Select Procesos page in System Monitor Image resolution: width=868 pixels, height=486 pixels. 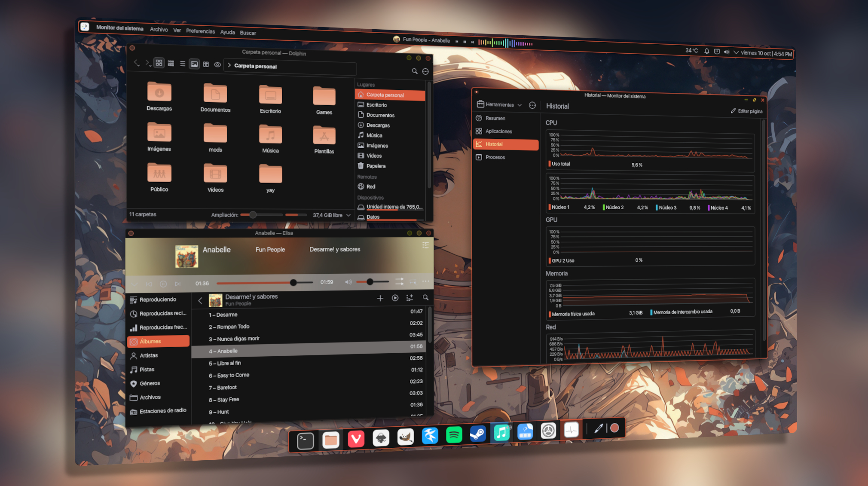[506, 157]
